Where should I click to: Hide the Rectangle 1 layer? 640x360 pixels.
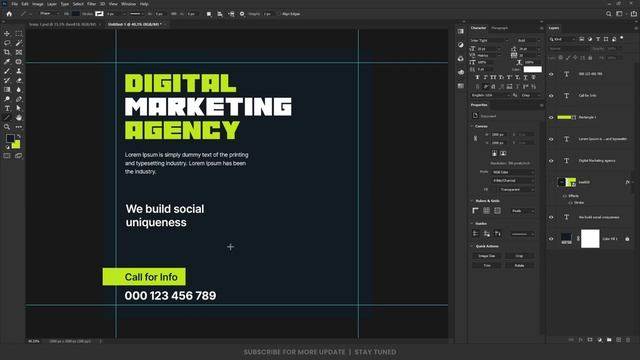[x=551, y=118]
